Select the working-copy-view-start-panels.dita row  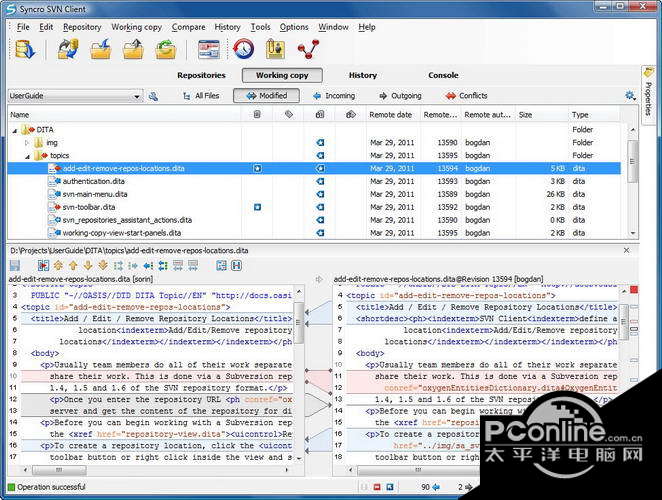click(314, 233)
